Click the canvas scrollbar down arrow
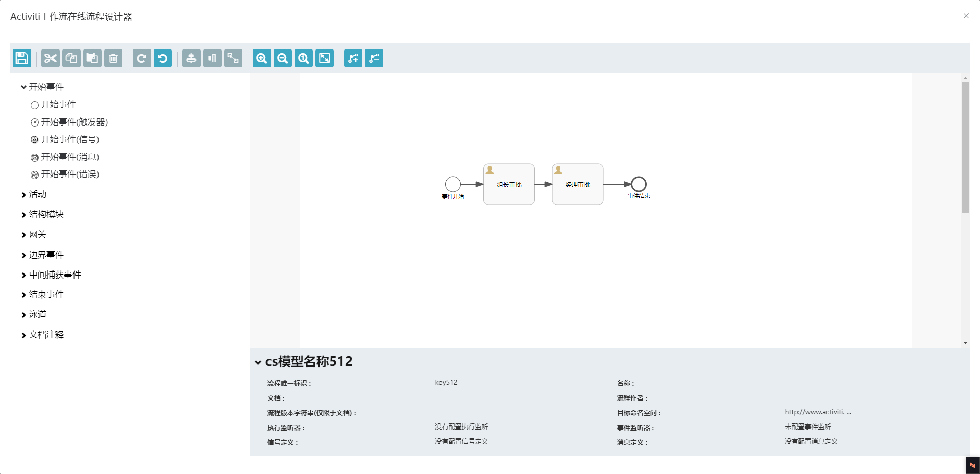The height and width of the screenshot is (474, 980). click(965, 343)
